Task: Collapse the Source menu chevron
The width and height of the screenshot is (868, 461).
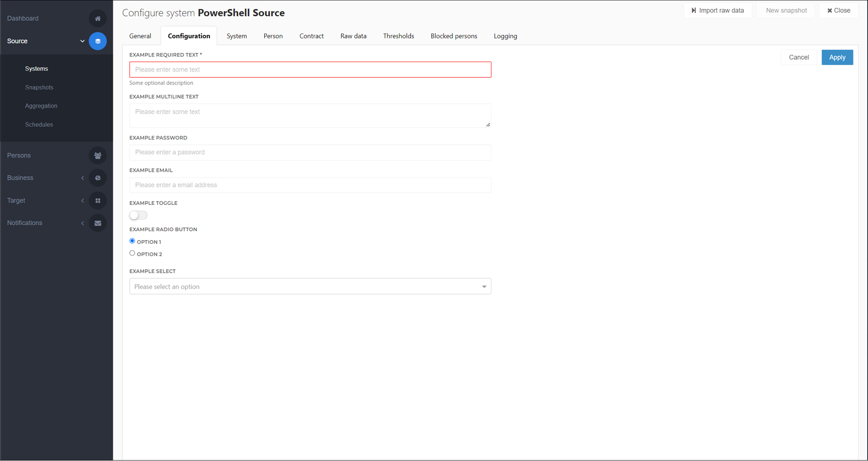Action: (82, 41)
